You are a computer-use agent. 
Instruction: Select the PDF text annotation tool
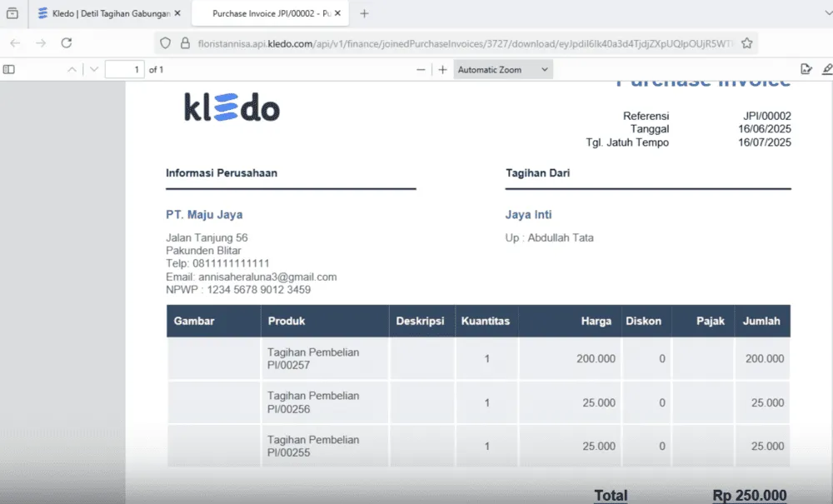(806, 69)
